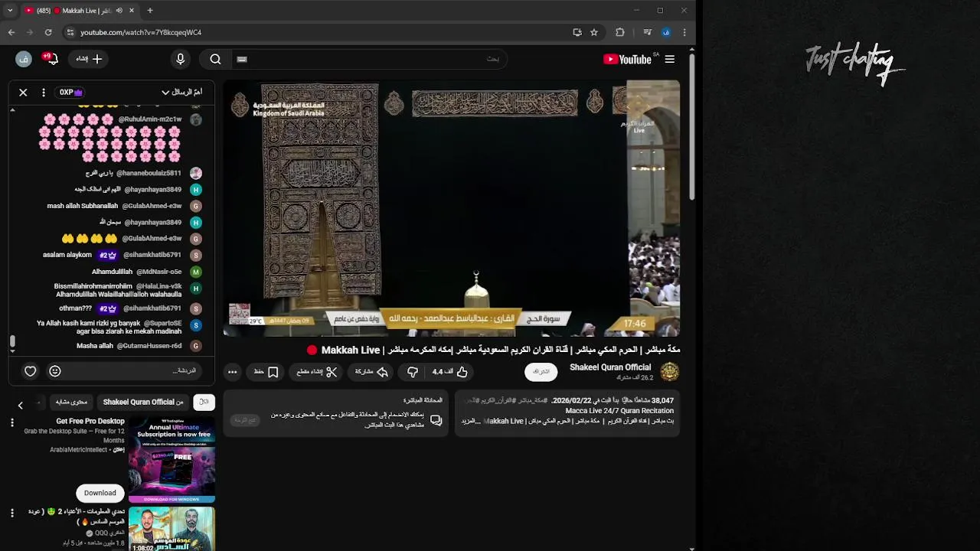The image size is (980, 551).
Task: Send a heart reaction in chat
Action: pyautogui.click(x=31, y=371)
